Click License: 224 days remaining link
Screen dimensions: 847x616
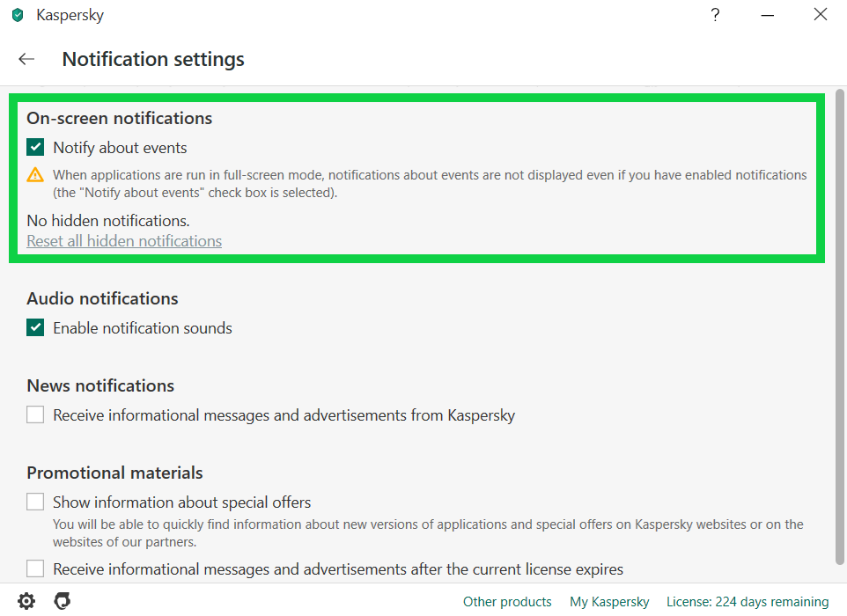pyautogui.click(x=748, y=601)
